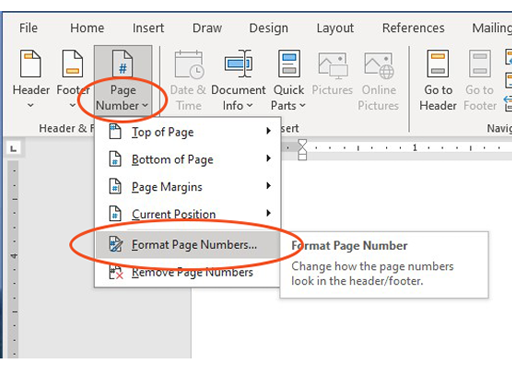Expand the Current Position submenu arrow
Image resolution: width=513 pixels, height=374 pixels.
268,213
